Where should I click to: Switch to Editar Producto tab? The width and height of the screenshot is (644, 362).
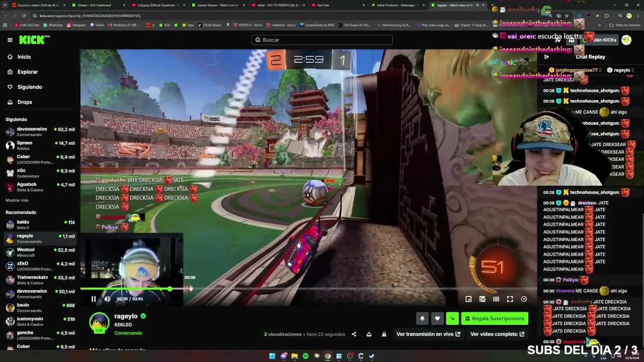click(x=397, y=5)
